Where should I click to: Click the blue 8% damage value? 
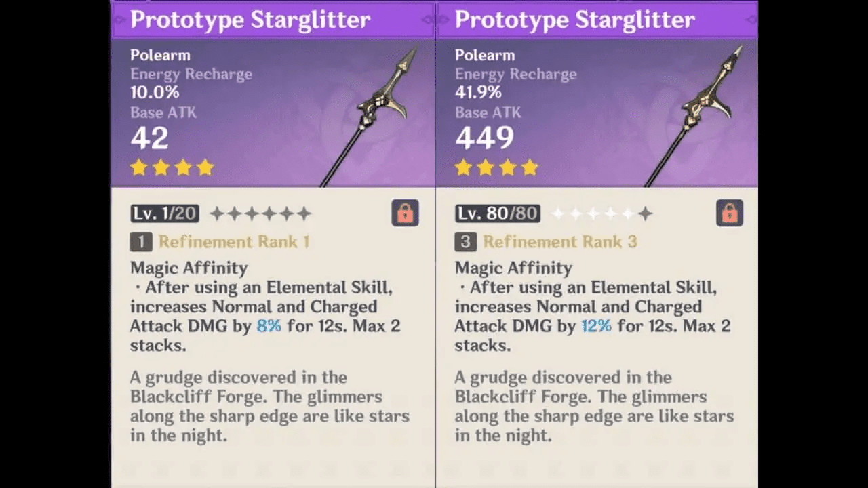click(269, 326)
